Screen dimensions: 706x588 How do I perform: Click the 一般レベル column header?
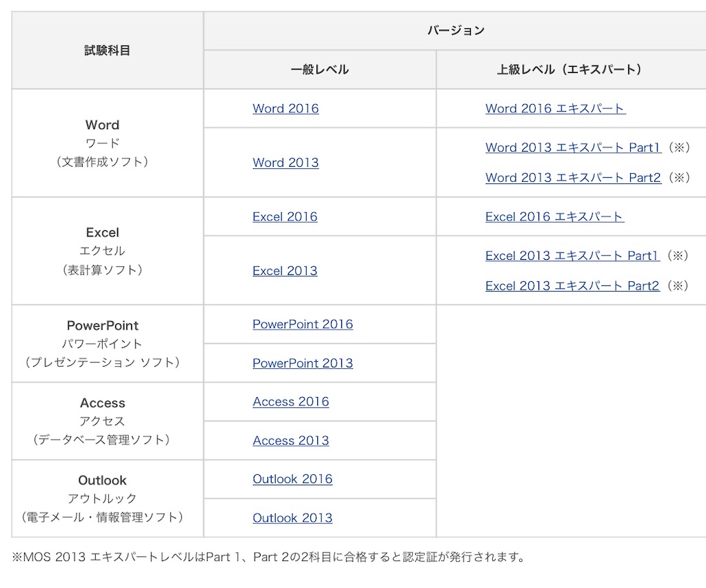coord(320,70)
